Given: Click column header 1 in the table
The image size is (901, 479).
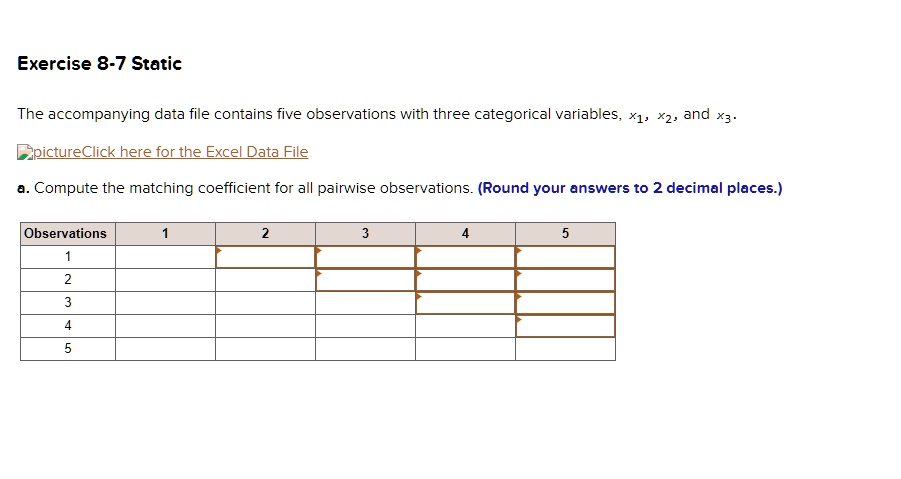Looking at the screenshot, I should (165, 234).
